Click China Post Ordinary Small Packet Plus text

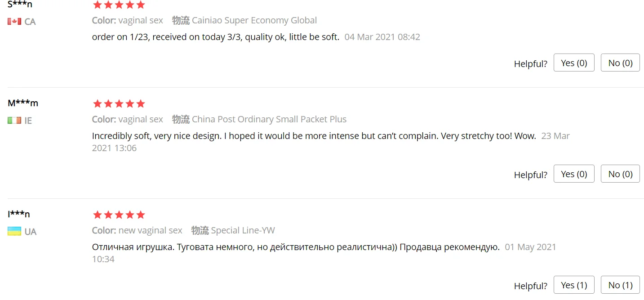[x=269, y=119]
